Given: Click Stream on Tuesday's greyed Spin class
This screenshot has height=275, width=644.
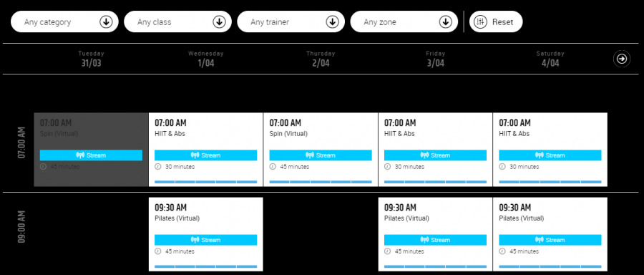Looking at the screenshot, I should tap(91, 155).
